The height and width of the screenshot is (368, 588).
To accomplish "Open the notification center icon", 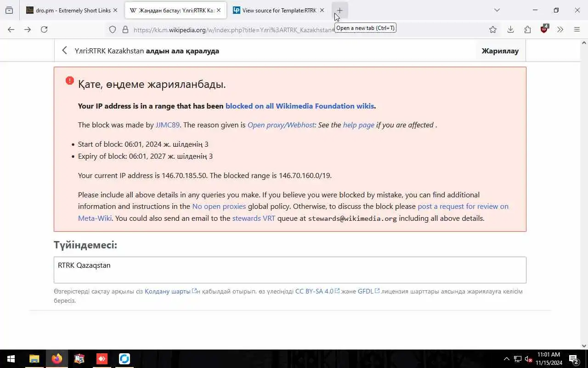I will point(574,359).
